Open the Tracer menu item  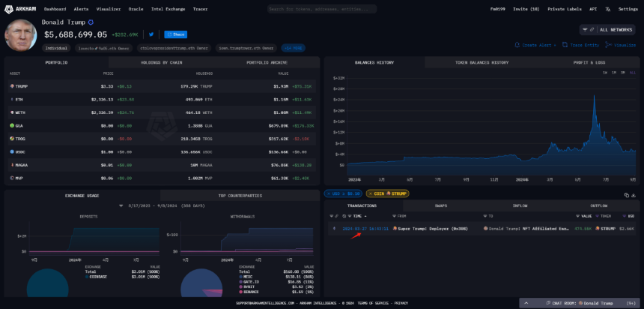coord(200,9)
